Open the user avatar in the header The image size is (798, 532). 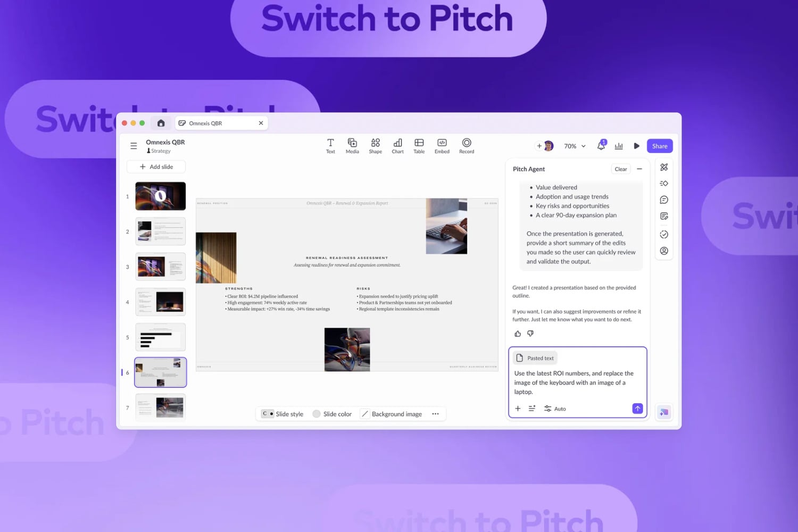tap(548, 146)
